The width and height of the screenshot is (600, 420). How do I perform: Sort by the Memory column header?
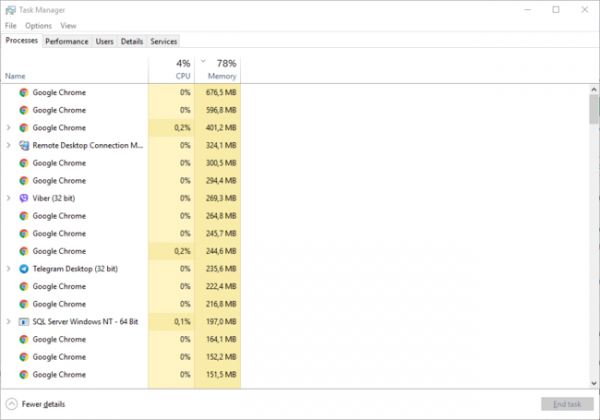pos(218,70)
